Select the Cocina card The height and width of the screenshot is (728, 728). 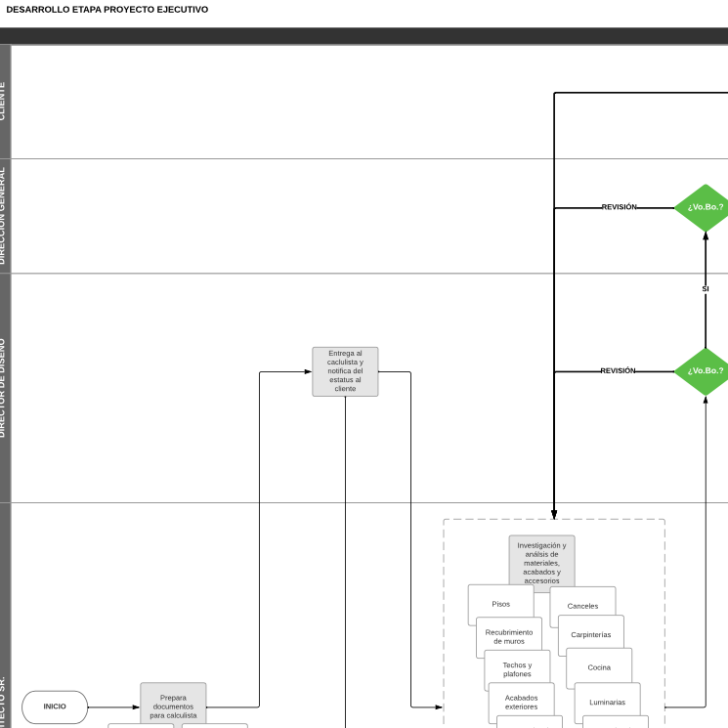pyautogui.click(x=599, y=667)
